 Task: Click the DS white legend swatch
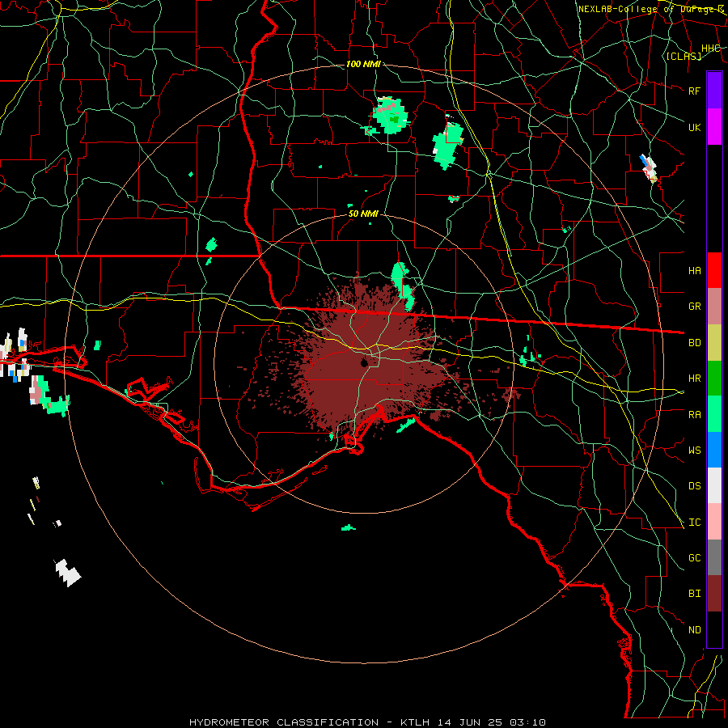point(714,485)
